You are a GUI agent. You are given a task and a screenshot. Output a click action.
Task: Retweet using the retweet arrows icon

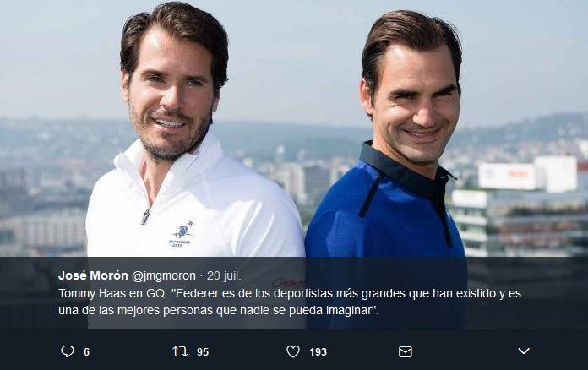coord(180,351)
